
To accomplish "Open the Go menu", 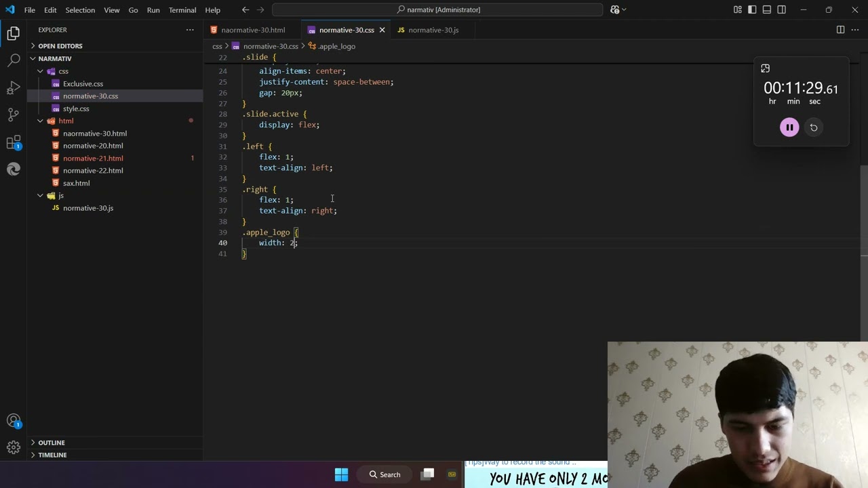I will click(x=133, y=9).
